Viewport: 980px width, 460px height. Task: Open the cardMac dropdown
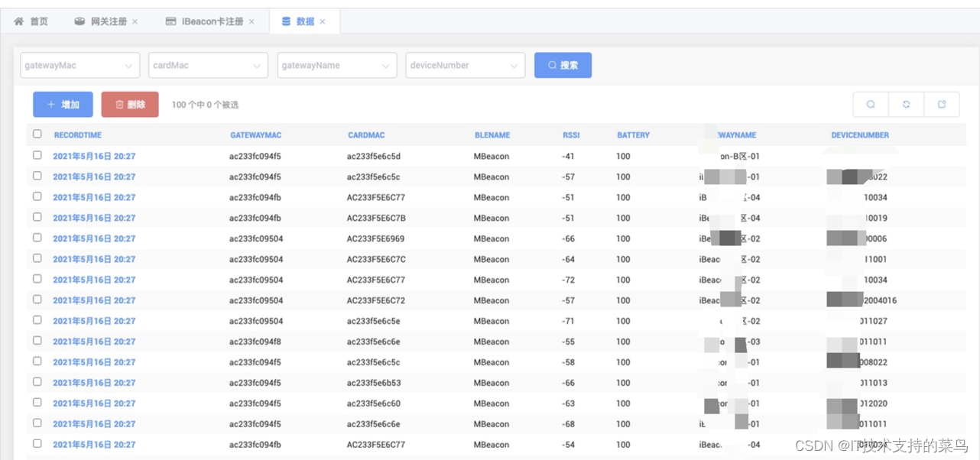[208, 66]
